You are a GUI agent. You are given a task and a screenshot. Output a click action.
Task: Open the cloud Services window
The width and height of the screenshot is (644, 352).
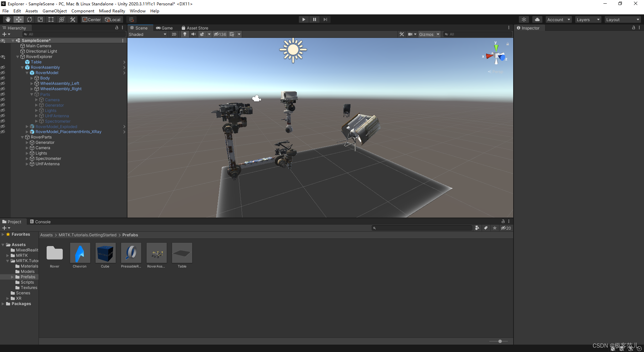click(x=537, y=19)
